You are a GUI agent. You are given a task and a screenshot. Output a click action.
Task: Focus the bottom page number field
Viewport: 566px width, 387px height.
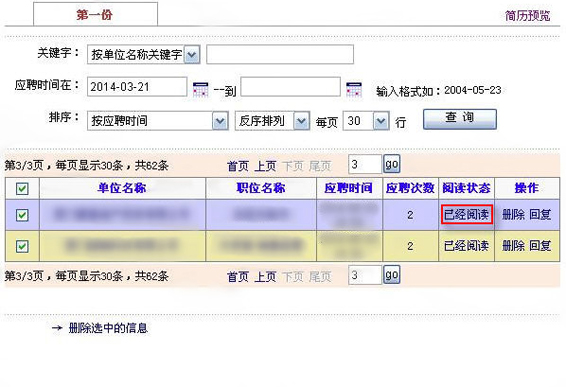pos(365,275)
